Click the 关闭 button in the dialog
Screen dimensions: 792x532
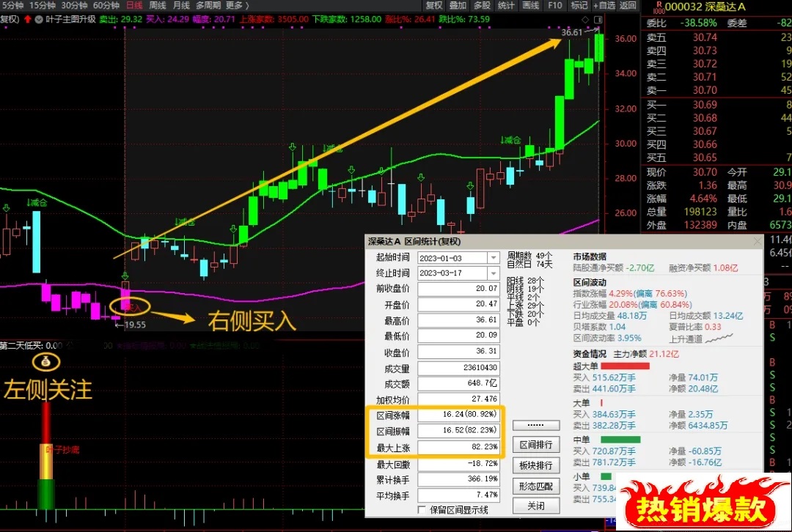536,506
